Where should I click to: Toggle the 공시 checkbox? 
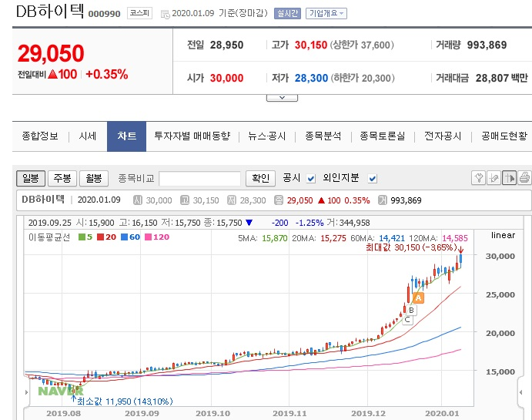coord(311,178)
